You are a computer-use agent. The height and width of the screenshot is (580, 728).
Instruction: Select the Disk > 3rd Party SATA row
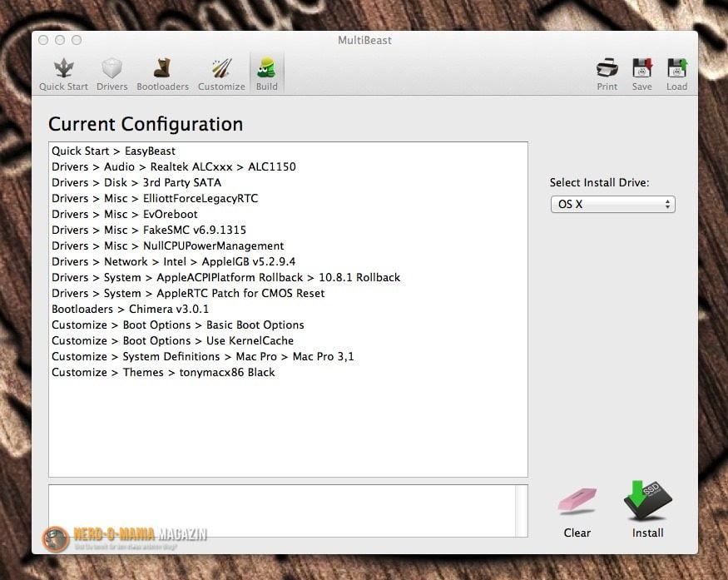[x=288, y=182]
